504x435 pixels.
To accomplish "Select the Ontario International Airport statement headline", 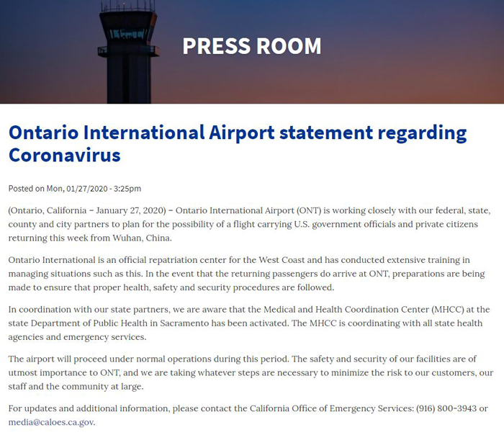I will (238, 144).
